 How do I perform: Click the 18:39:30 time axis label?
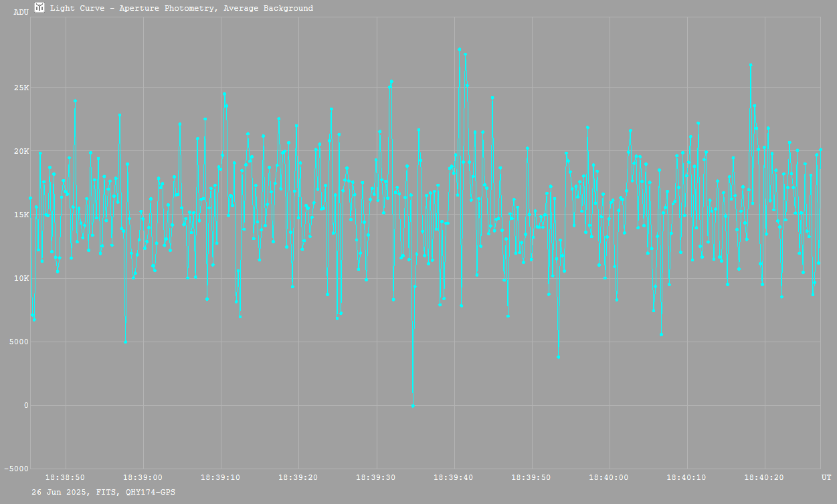point(377,477)
